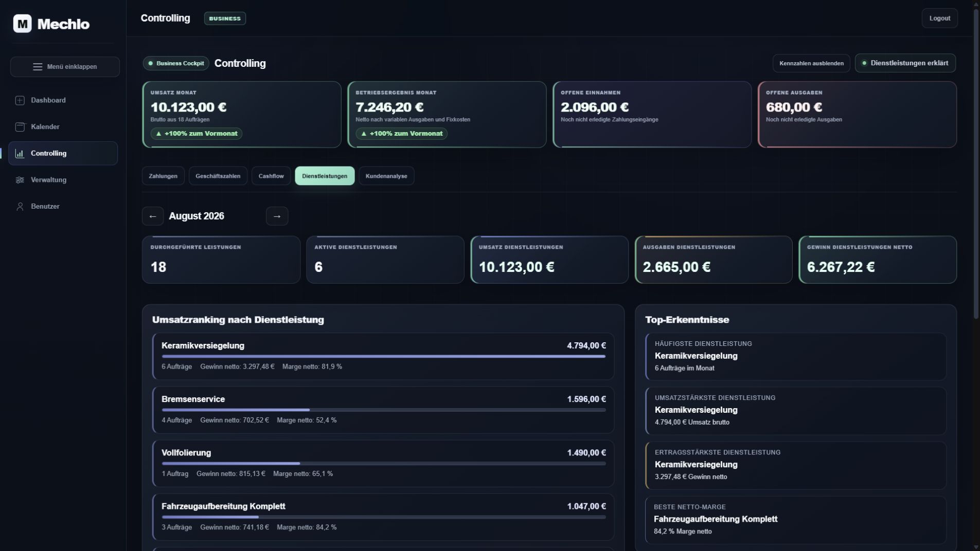Click the Mechlo logo icon
980x551 pixels.
pos(22,24)
